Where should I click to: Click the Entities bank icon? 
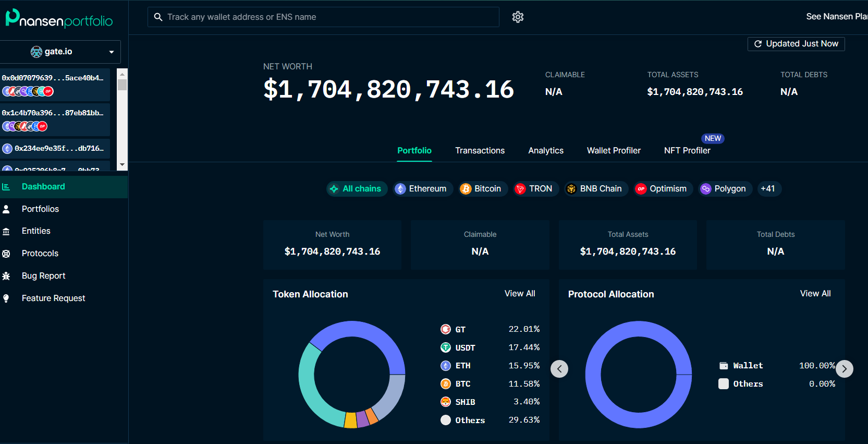tap(6, 231)
